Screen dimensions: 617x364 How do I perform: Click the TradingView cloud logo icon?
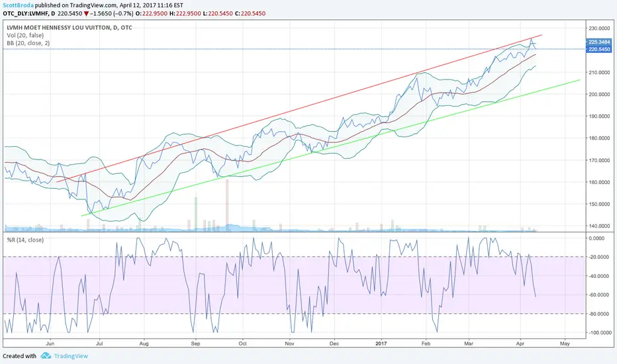coord(46,356)
